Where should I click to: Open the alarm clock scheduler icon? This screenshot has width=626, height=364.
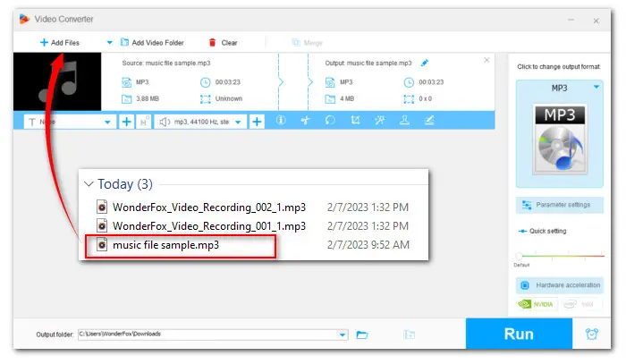coord(592,334)
